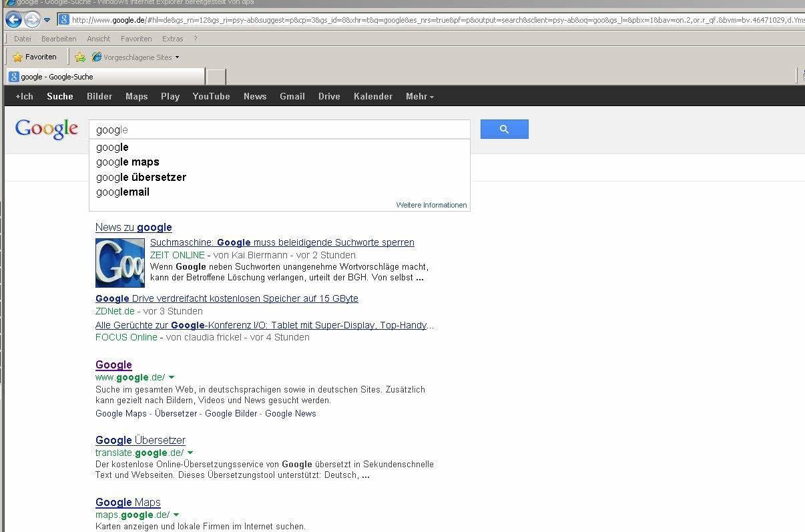The width and height of the screenshot is (805, 532).
Task: Click Google News sitelink
Action: pos(290,413)
